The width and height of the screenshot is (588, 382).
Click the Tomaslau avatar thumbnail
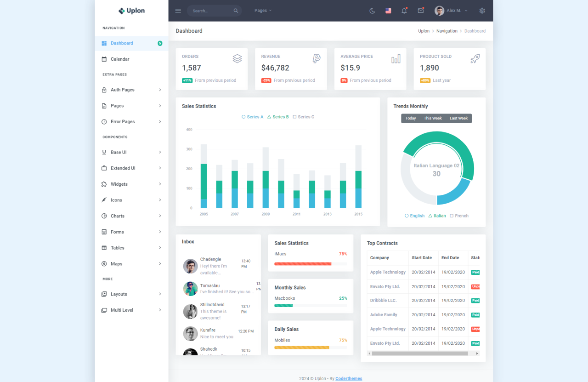190,289
